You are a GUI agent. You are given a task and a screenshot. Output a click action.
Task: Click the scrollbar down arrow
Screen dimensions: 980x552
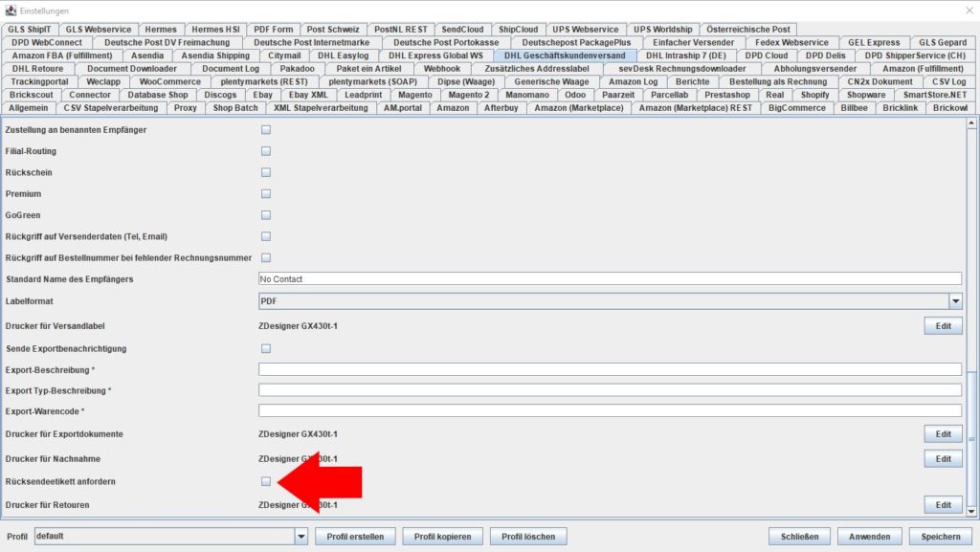(971, 512)
